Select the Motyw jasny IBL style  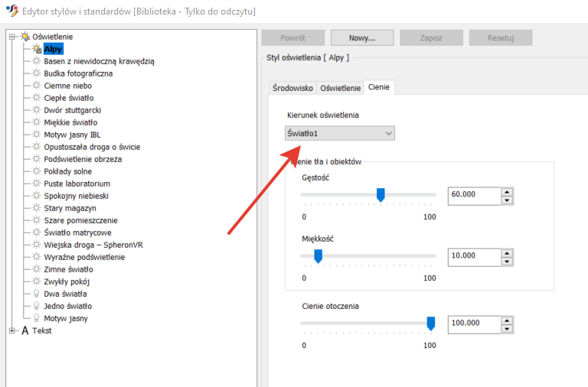(x=72, y=135)
